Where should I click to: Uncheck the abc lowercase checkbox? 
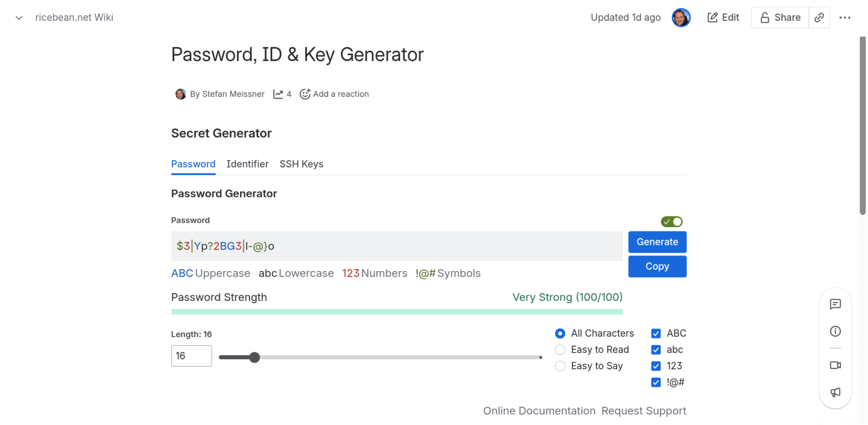(656, 350)
